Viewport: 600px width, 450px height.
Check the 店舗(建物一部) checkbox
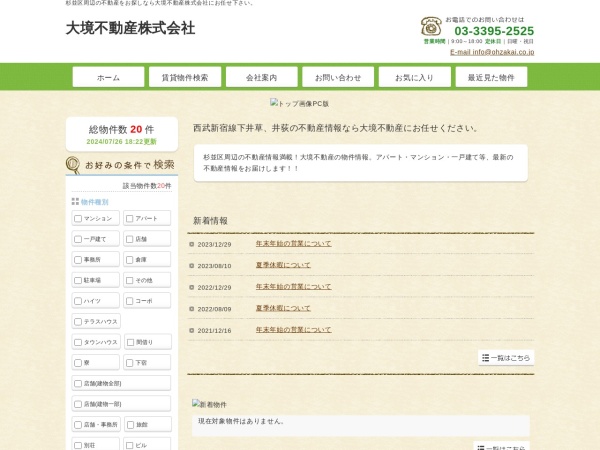pos(78,404)
